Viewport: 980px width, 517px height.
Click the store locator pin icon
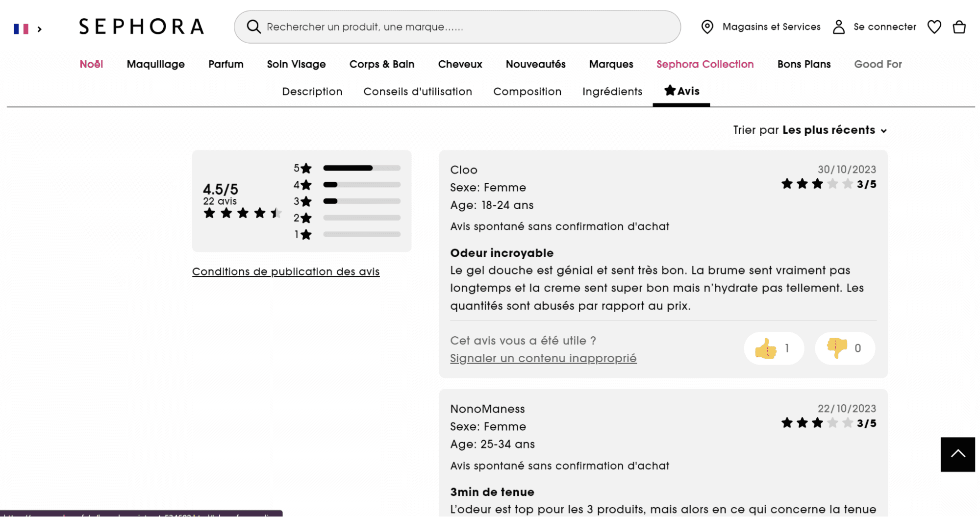[707, 27]
